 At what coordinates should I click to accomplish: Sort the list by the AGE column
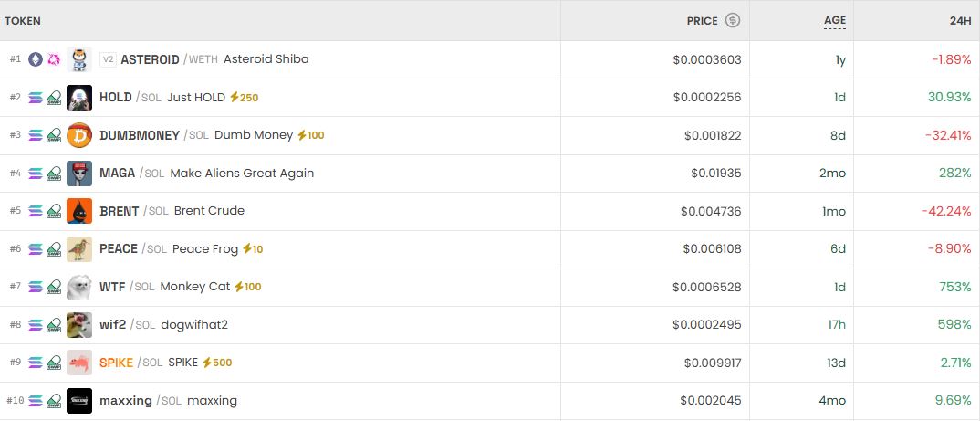(834, 20)
